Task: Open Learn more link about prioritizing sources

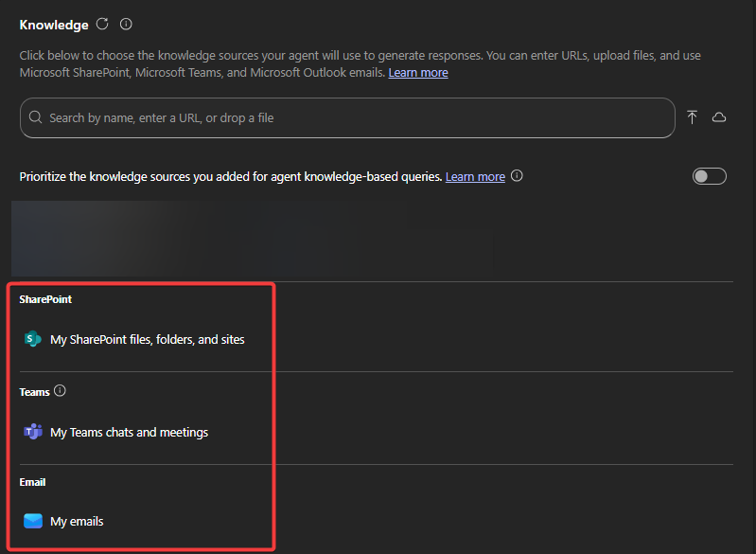Action: (475, 177)
